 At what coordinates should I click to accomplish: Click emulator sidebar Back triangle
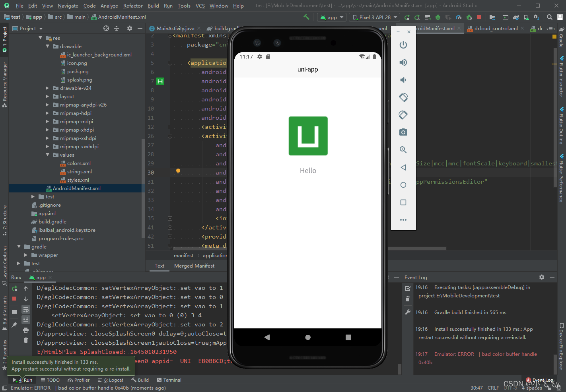(x=403, y=167)
